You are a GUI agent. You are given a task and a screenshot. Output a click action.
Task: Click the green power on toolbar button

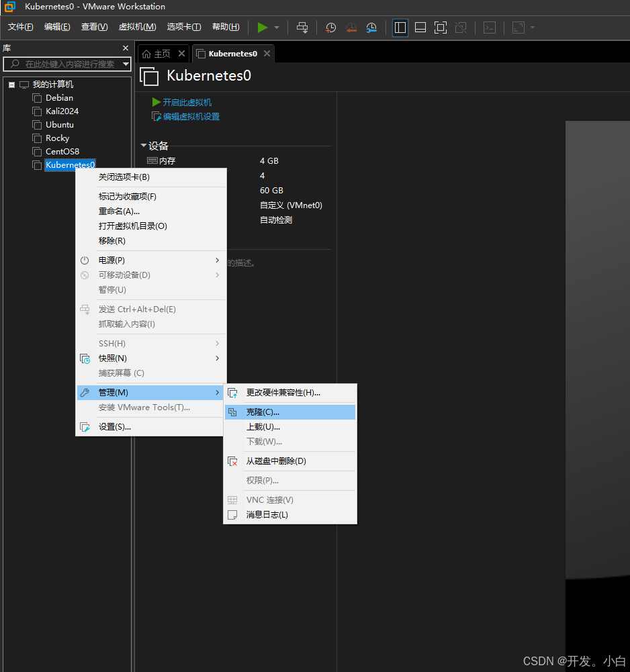pyautogui.click(x=262, y=28)
